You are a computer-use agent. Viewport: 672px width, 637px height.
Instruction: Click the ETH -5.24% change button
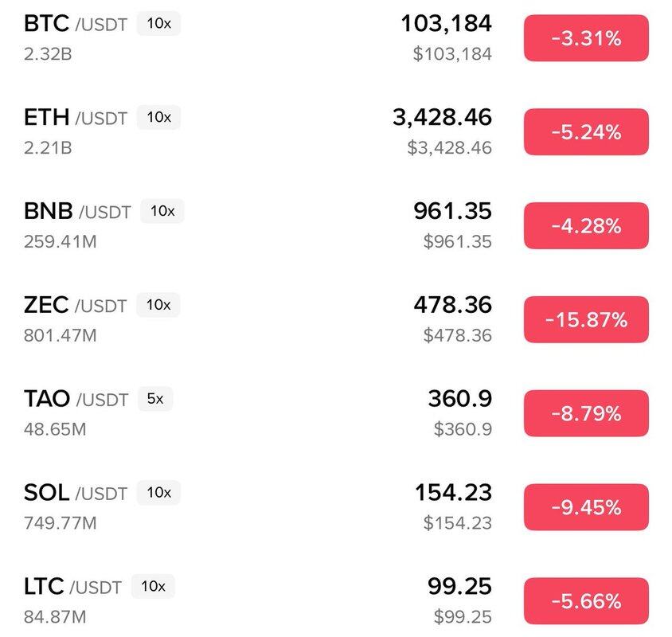586,132
